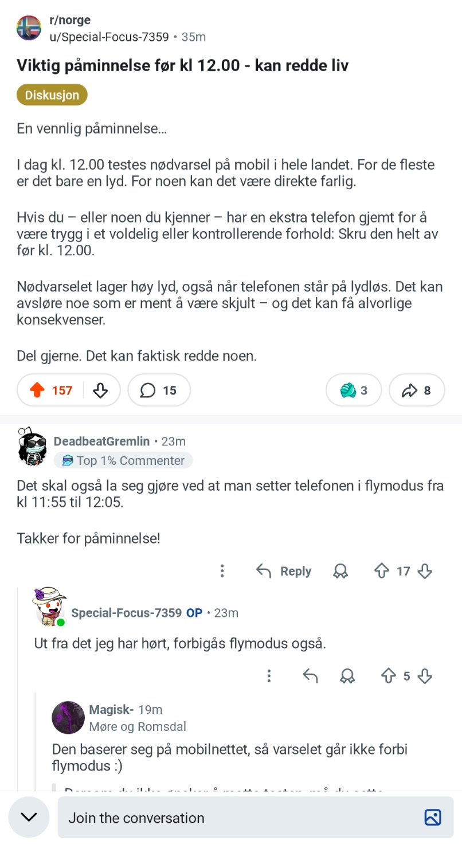The width and height of the screenshot is (462, 868).
Task: Upvote DeadbeatGremlin's comment
Action: pos(381,571)
